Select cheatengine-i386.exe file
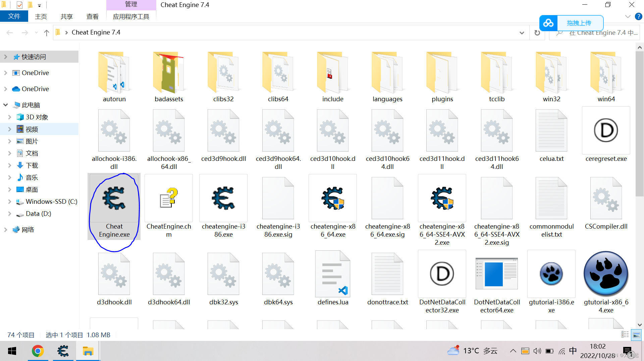Screen dimensions: 644x361 (x=223, y=206)
